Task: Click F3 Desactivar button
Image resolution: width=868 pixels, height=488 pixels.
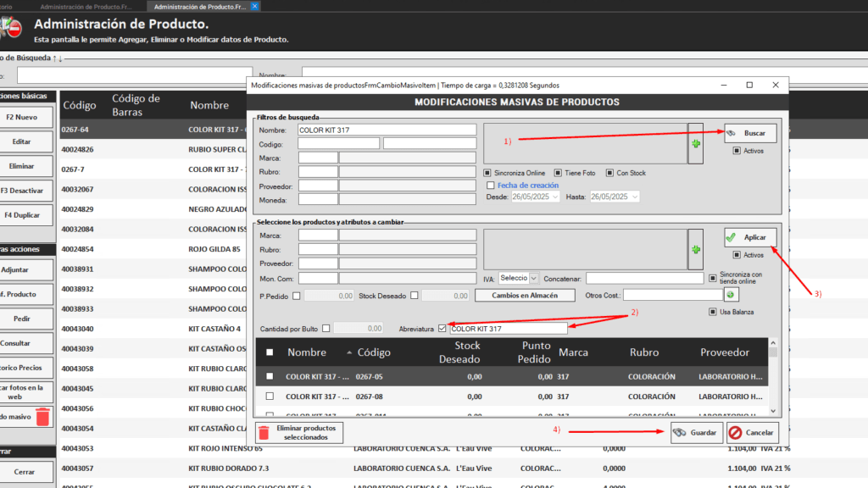Action: click(x=25, y=191)
